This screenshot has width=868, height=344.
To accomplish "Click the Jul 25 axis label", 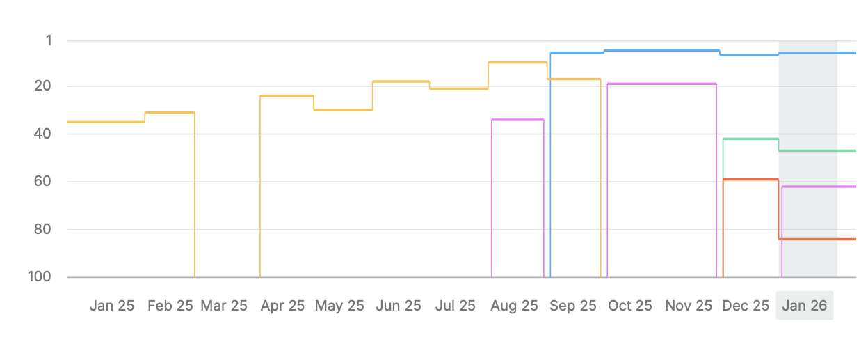I will 454,306.
